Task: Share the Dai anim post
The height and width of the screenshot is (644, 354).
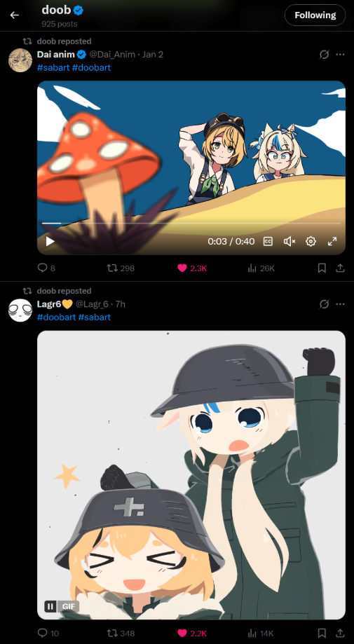Action: (340, 268)
